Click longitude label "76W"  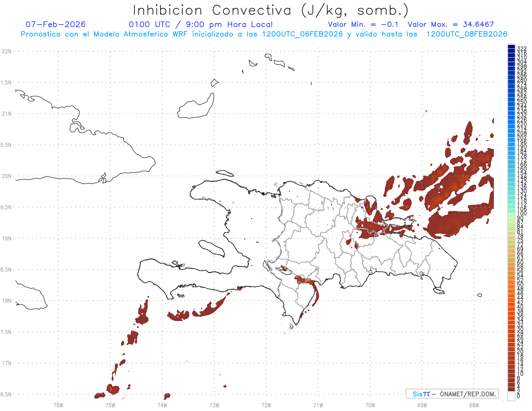coord(58,405)
